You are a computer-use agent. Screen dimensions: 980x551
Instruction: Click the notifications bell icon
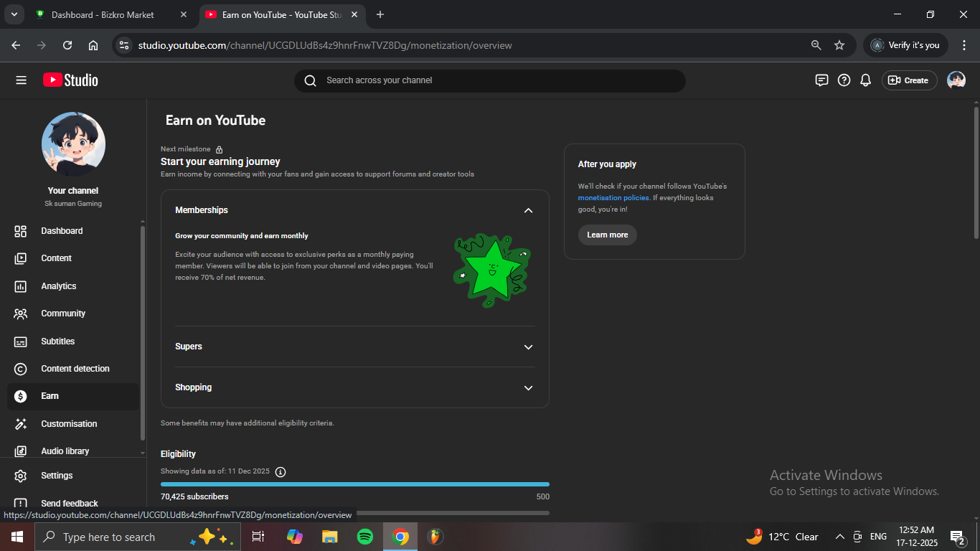(866, 80)
